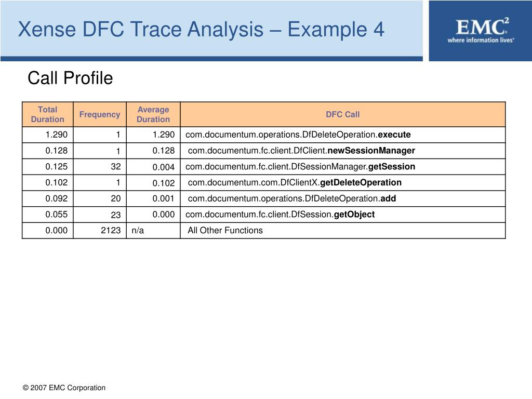
Task: Click the '© 2007 EMC Corporation' footer
Action: (x=64, y=388)
